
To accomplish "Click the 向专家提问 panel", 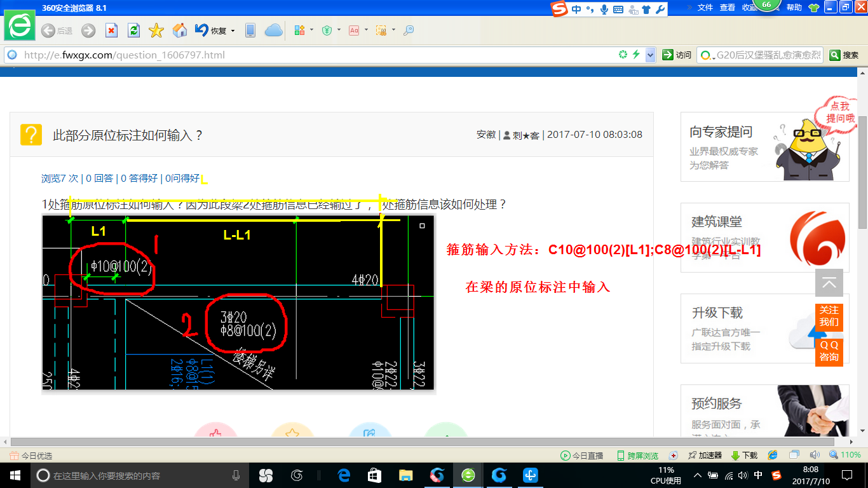I will click(765, 147).
